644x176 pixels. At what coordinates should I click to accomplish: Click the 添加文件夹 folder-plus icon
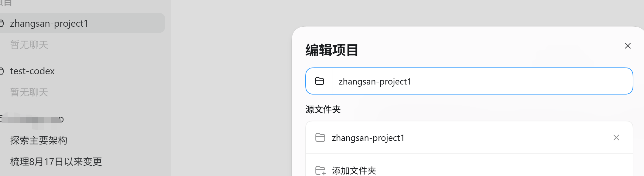click(320, 171)
